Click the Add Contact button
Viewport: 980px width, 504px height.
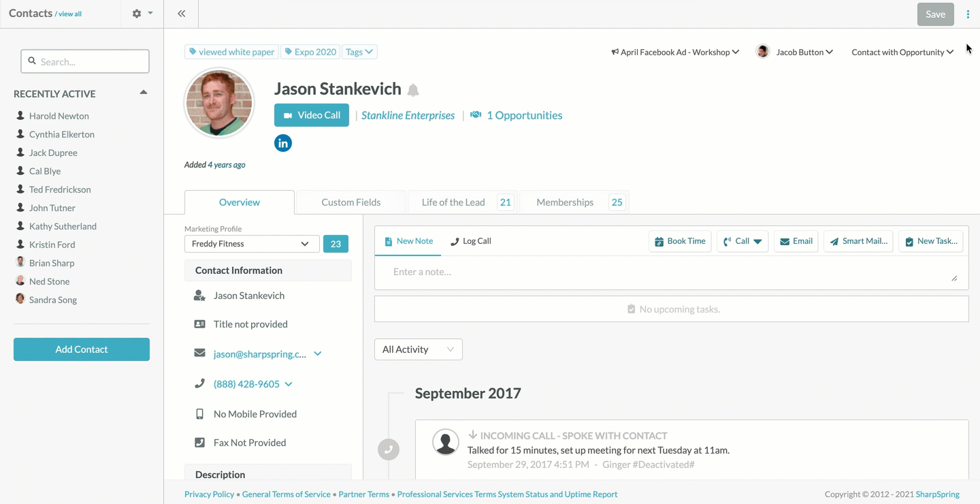click(82, 349)
